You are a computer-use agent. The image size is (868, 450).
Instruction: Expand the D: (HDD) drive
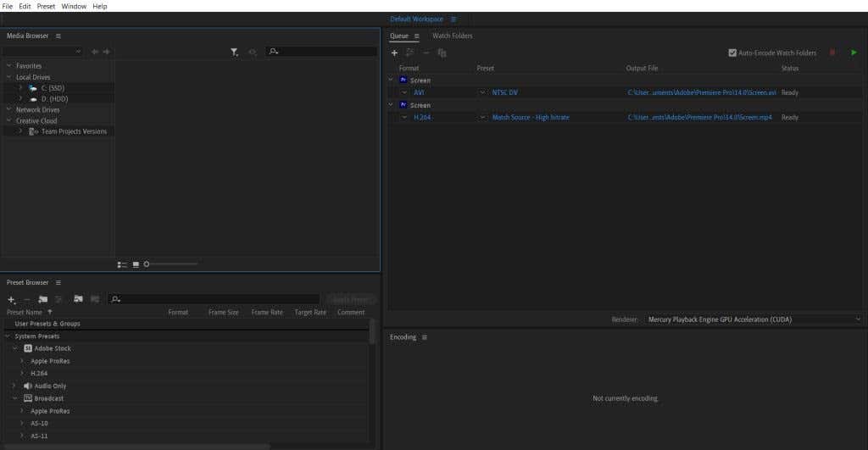coord(20,99)
